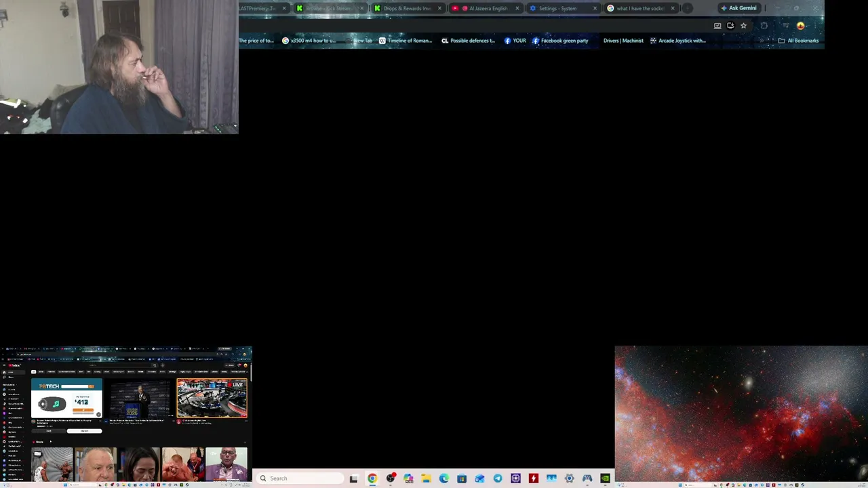Image resolution: width=868 pixels, height=488 pixels.
Task: Click the taskbar Search box
Action: [x=299, y=479]
